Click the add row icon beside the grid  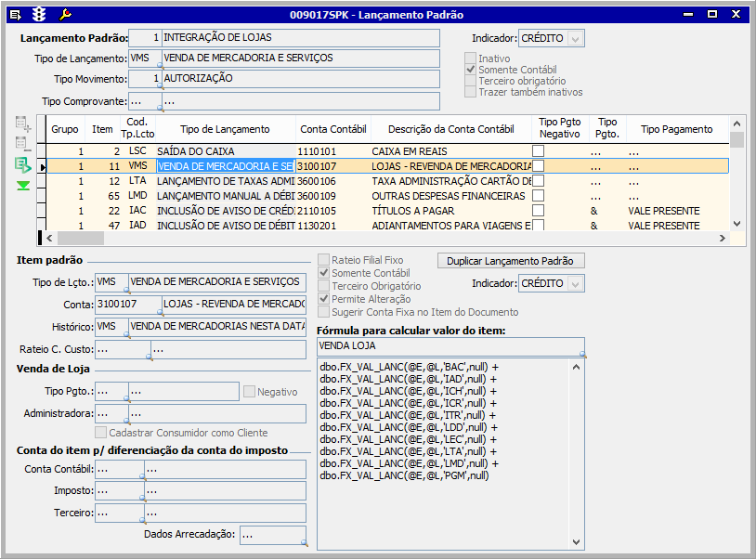[22, 123]
